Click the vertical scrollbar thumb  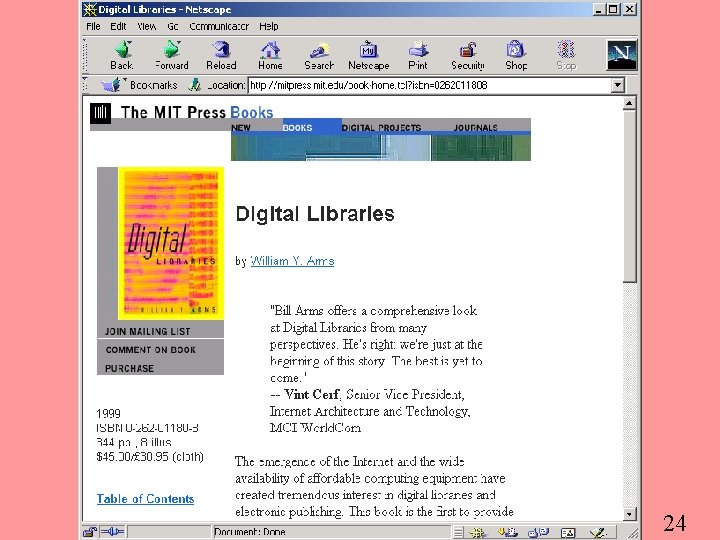pyautogui.click(x=629, y=196)
